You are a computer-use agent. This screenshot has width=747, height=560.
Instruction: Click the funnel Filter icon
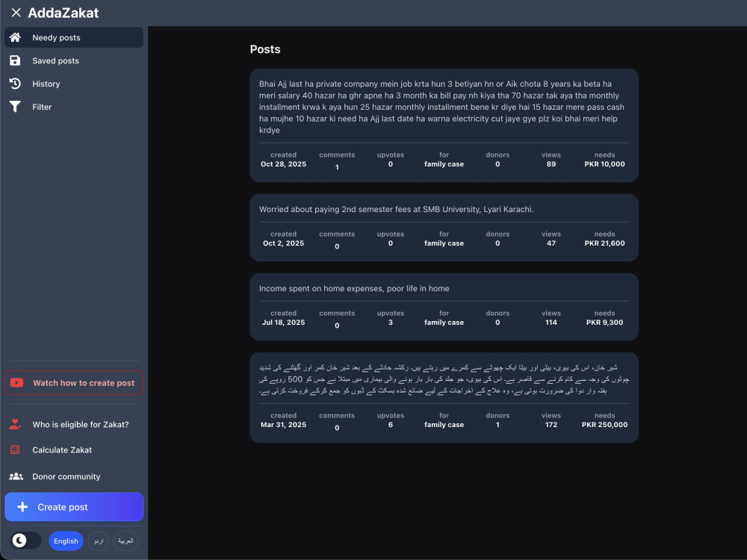[15, 107]
